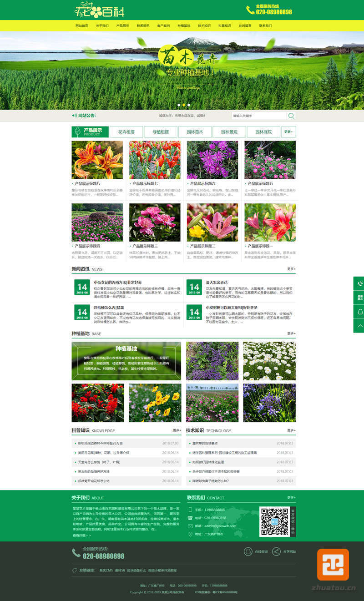Select the first banner carousel dot
Image resolution: width=364 pixels, height=601 pixels.
tap(178, 105)
